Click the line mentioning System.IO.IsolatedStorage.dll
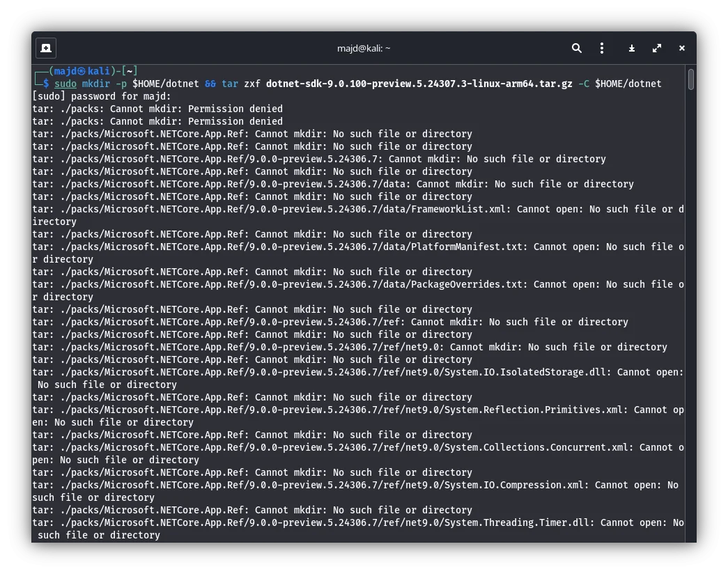This screenshot has height=574, width=728. 357,378
